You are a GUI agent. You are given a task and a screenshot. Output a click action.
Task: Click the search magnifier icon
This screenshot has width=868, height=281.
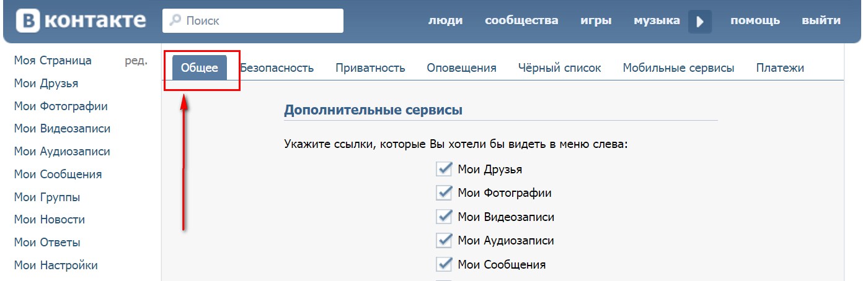click(x=175, y=21)
